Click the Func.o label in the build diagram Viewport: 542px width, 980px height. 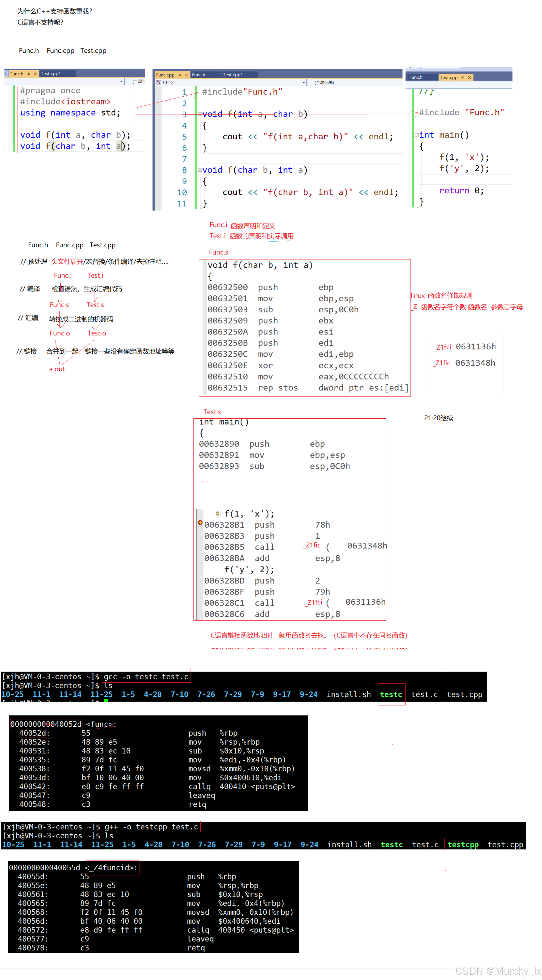60,333
